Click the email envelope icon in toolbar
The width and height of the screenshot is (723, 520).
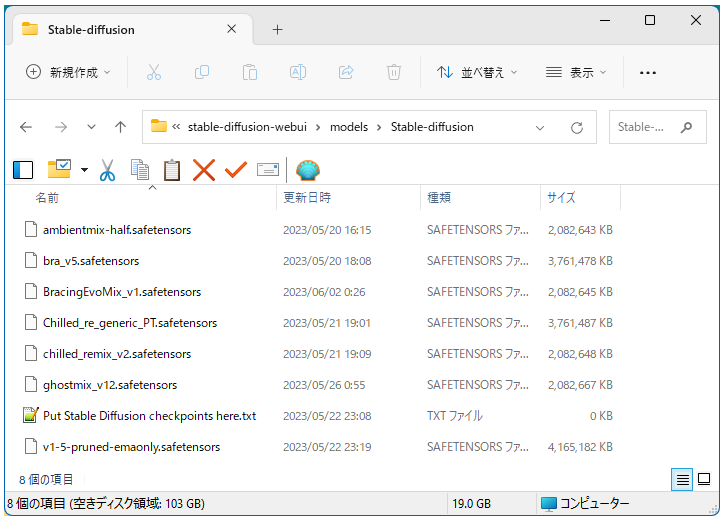[x=267, y=170]
